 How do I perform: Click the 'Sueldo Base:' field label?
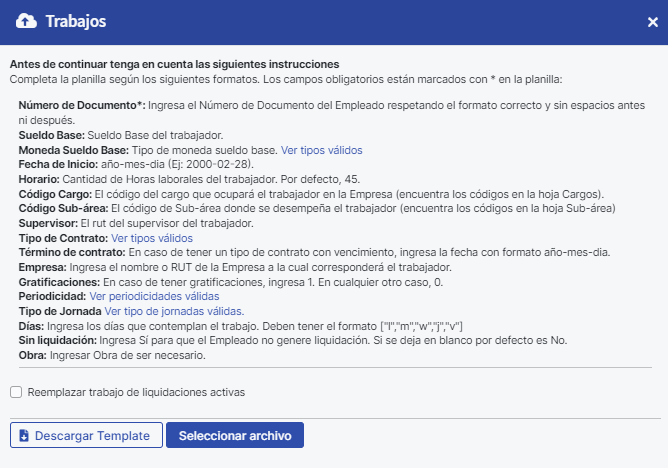(x=52, y=135)
